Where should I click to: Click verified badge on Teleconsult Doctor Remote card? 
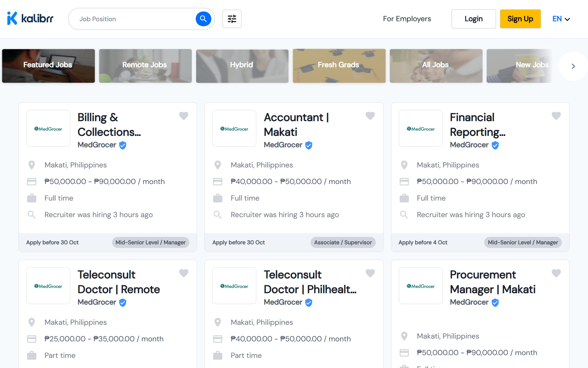click(123, 302)
